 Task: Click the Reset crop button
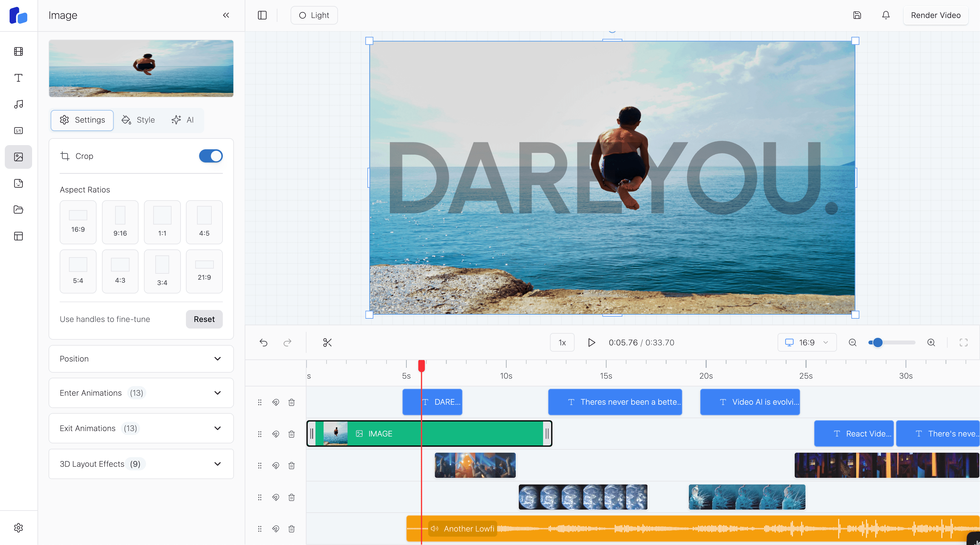coord(204,319)
